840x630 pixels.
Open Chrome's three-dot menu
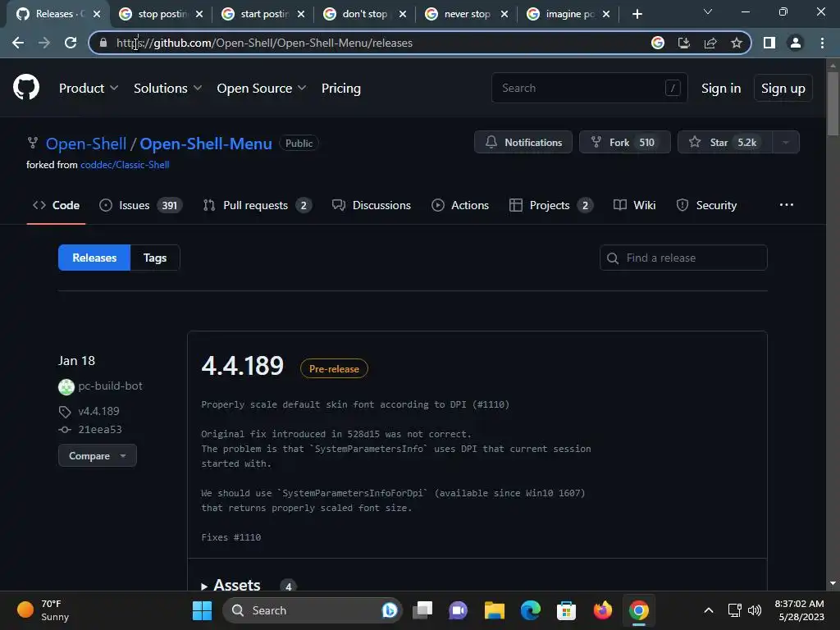point(822,43)
